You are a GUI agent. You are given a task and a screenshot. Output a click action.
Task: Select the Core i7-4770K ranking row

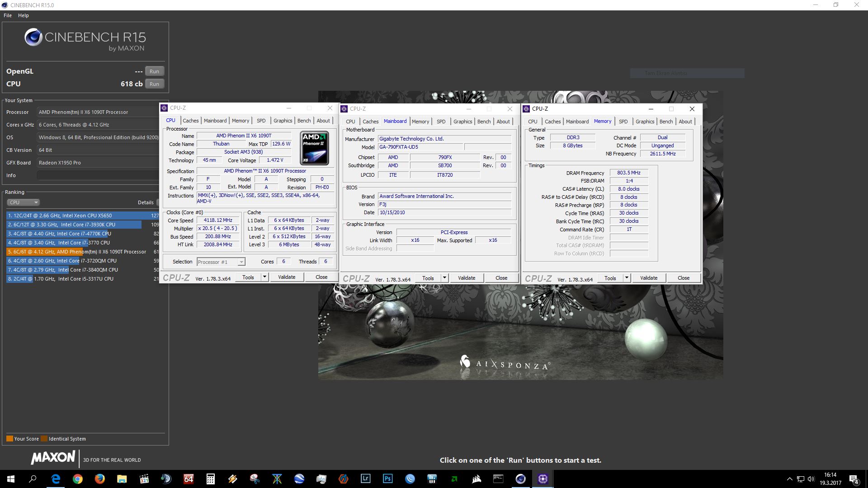point(83,234)
